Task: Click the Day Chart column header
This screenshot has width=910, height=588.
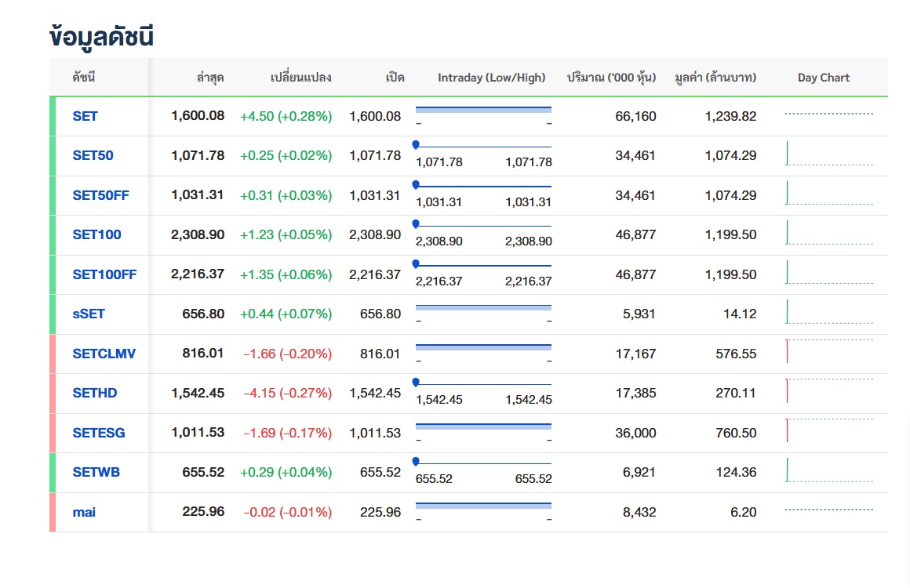Action: click(x=824, y=78)
